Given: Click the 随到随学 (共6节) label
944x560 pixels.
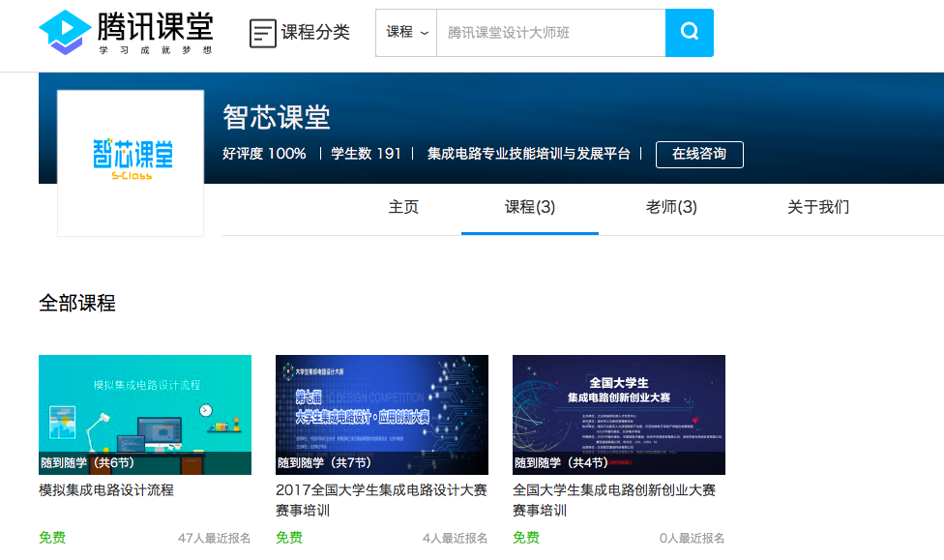Looking at the screenshot, I should click(x=87, y=462).
